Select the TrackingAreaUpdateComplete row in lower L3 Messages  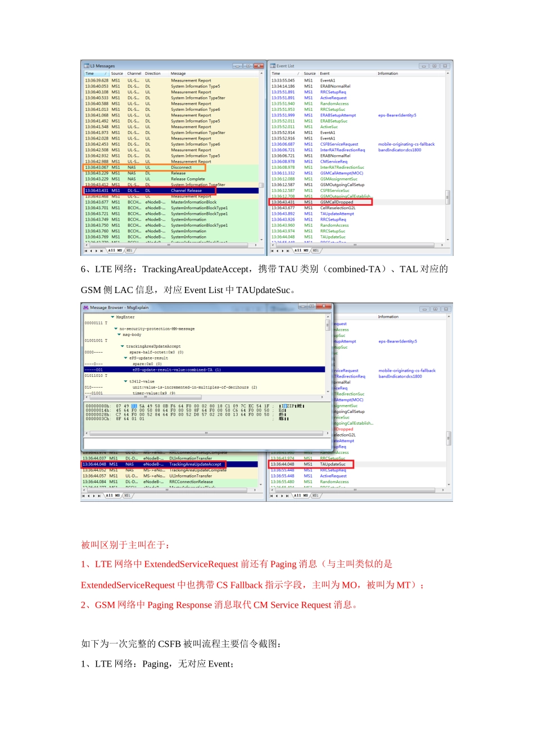tap(170, 470)
